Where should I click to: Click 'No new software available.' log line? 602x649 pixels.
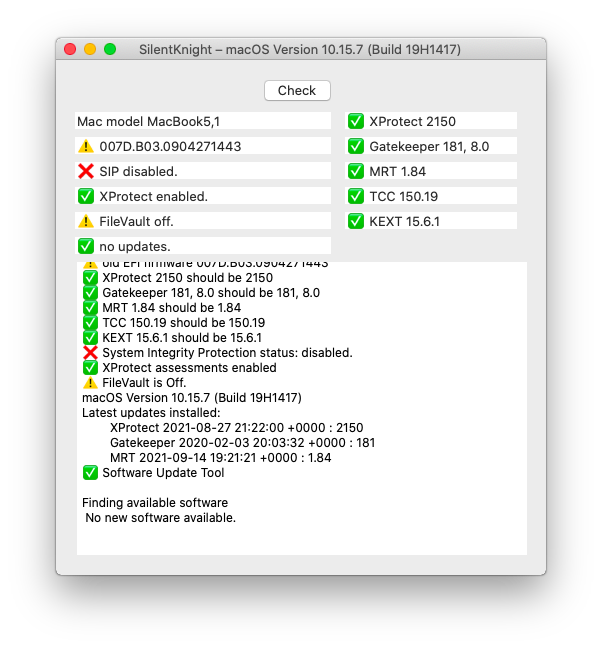tap(160, 517)
